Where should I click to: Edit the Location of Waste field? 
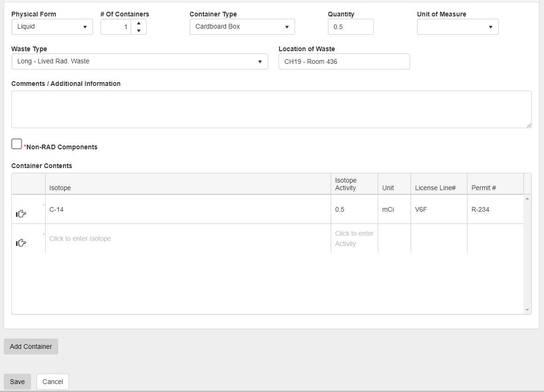(x=344, y=61)
